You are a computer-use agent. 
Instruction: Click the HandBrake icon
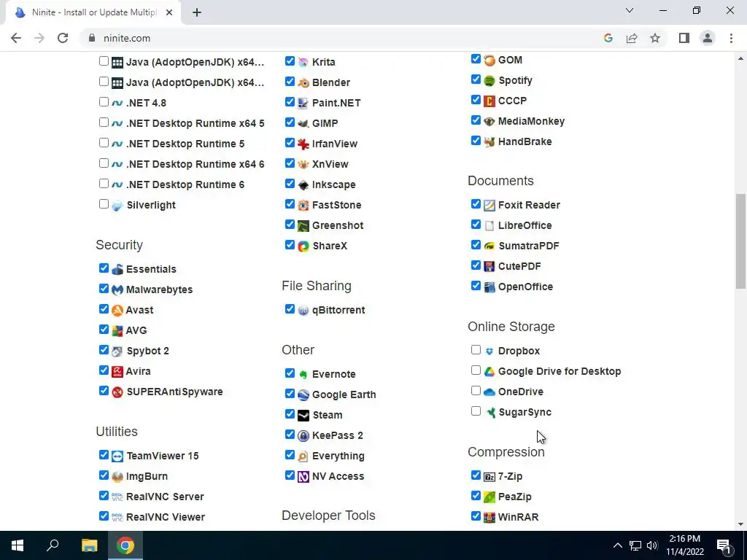tap(489, 142)
